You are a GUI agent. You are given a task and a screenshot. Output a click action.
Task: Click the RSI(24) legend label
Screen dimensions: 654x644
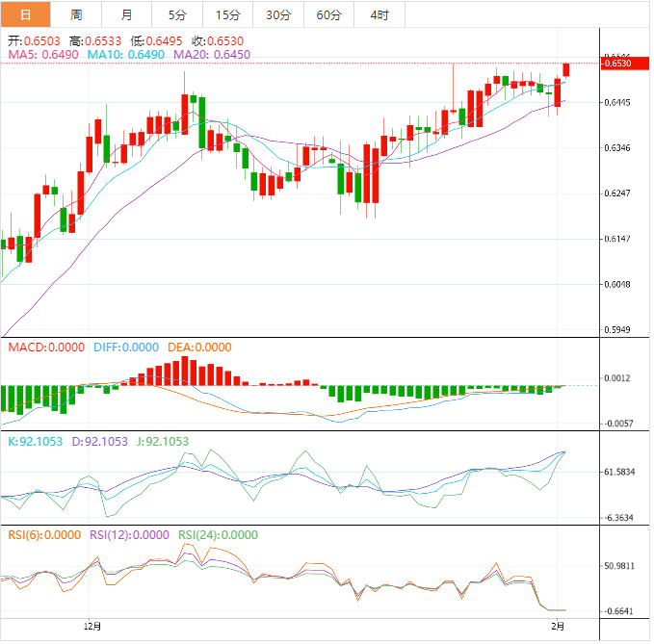point(219,535)
